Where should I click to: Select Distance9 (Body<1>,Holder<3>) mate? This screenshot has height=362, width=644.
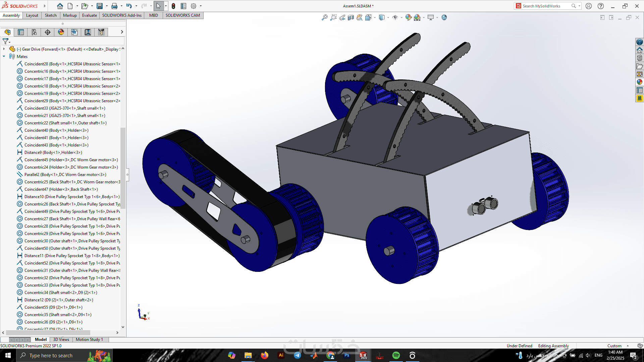pos(53,153)
